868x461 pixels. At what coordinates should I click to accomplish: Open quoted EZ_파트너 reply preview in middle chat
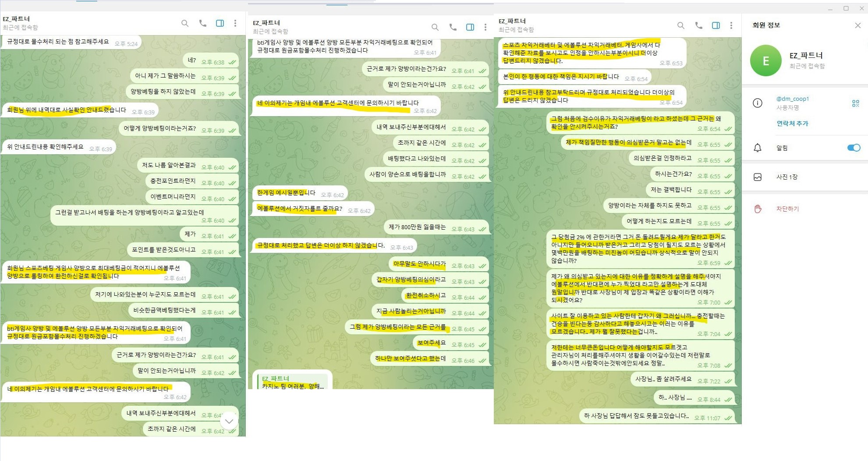pyautogui.click(x=293, y=382)
